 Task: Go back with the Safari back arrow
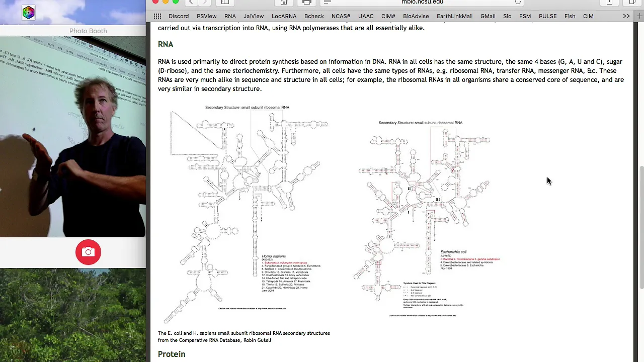[x=191, y=3]
